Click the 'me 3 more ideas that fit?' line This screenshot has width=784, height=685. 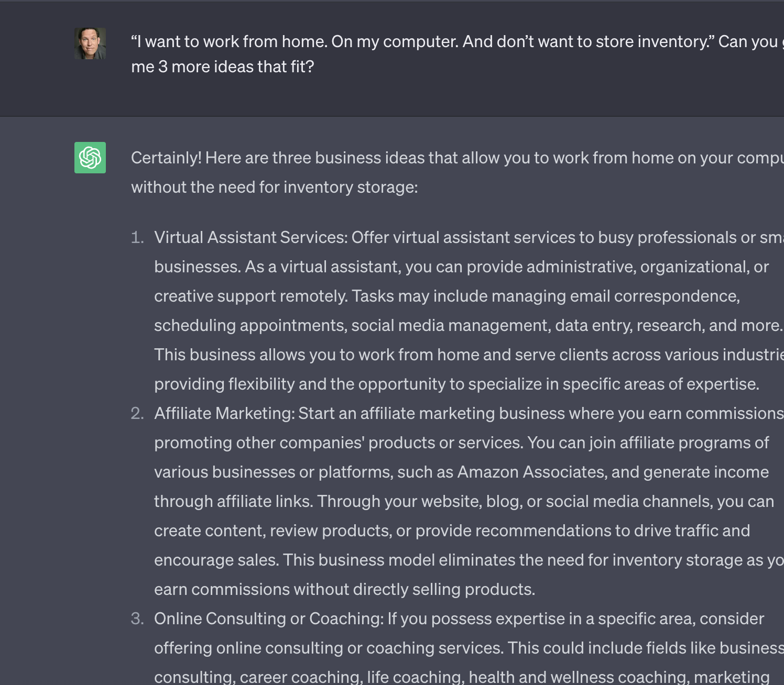tap(223, 67)
